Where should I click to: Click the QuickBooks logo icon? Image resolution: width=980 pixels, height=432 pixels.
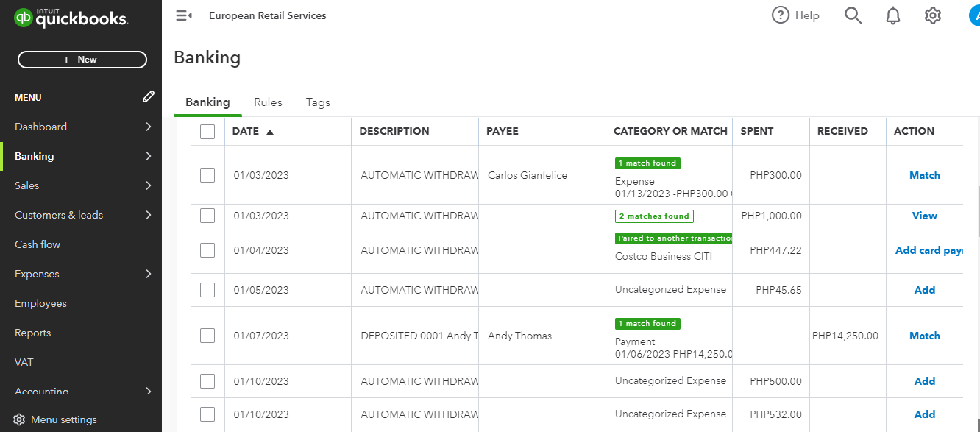(x=24, y=18)
